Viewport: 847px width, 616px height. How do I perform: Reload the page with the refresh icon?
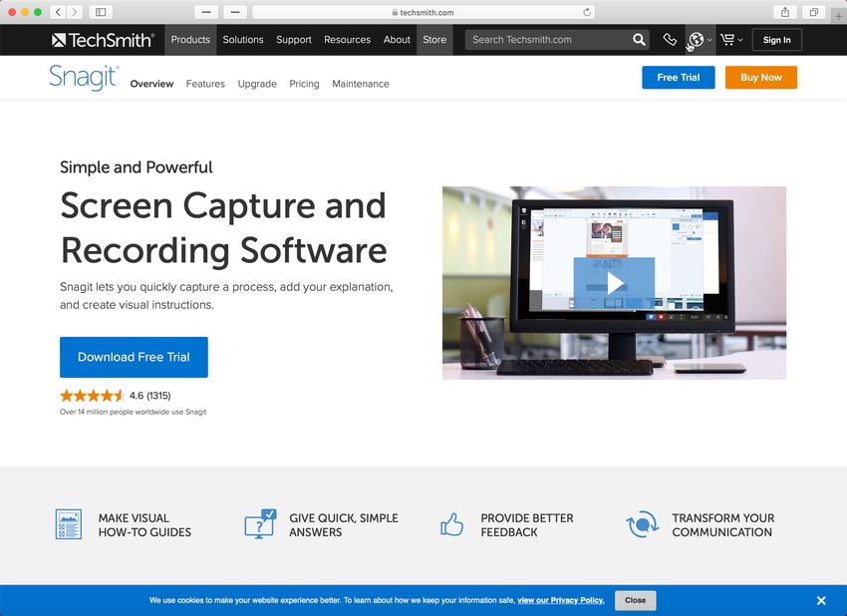[587, 12]
